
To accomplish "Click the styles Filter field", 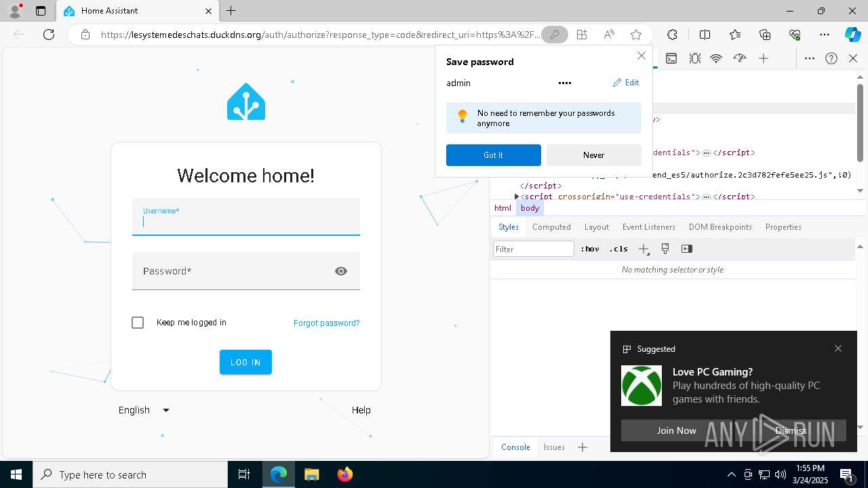I will click(x=534, y=249).
